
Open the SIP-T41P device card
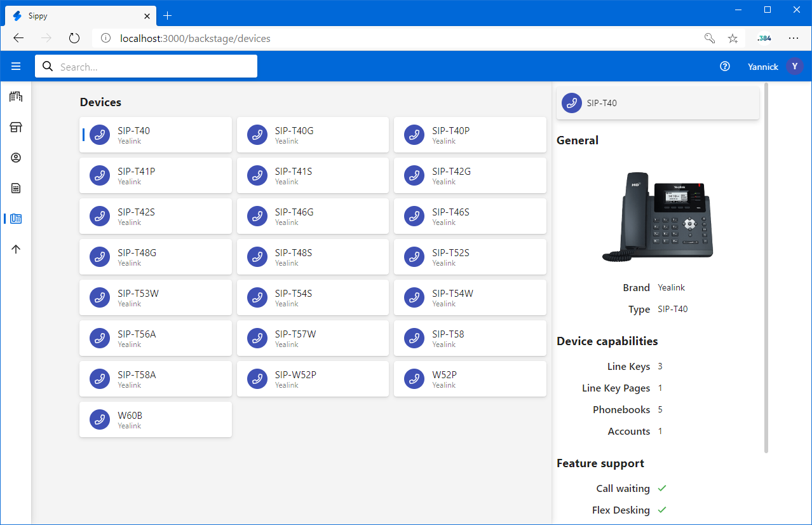[x=156, y=175]
